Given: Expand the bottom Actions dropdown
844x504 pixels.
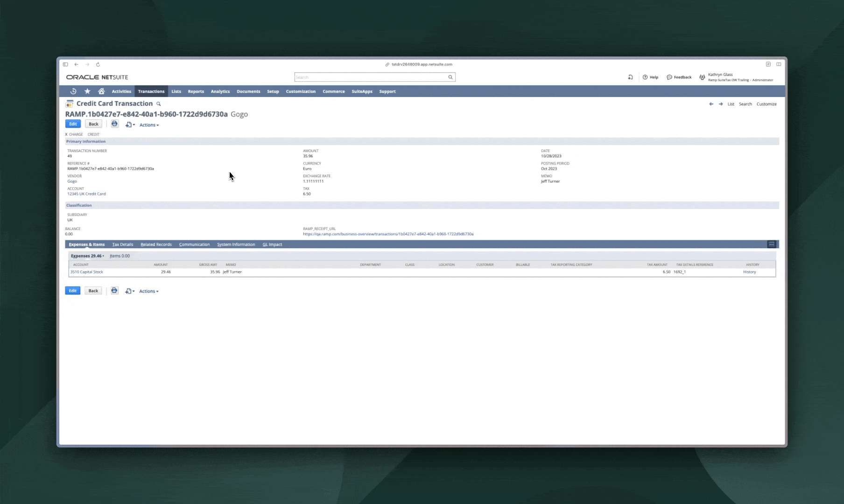Looking at the screenshot, I should click(149, 291).
